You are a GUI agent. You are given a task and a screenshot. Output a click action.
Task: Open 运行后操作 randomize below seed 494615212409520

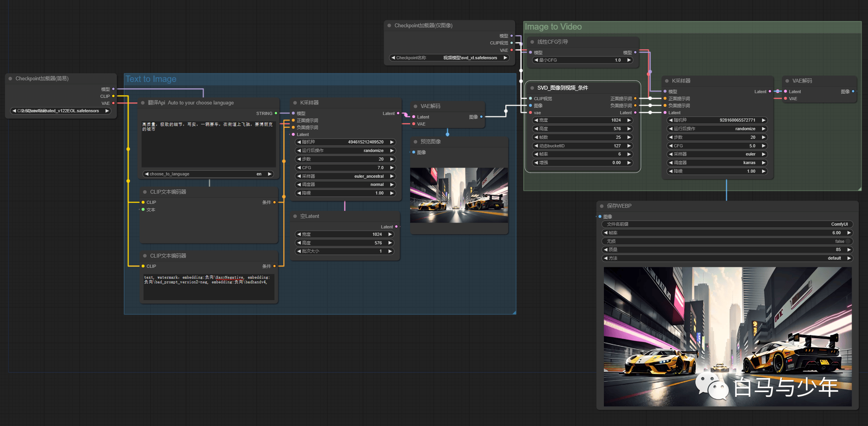345,150
